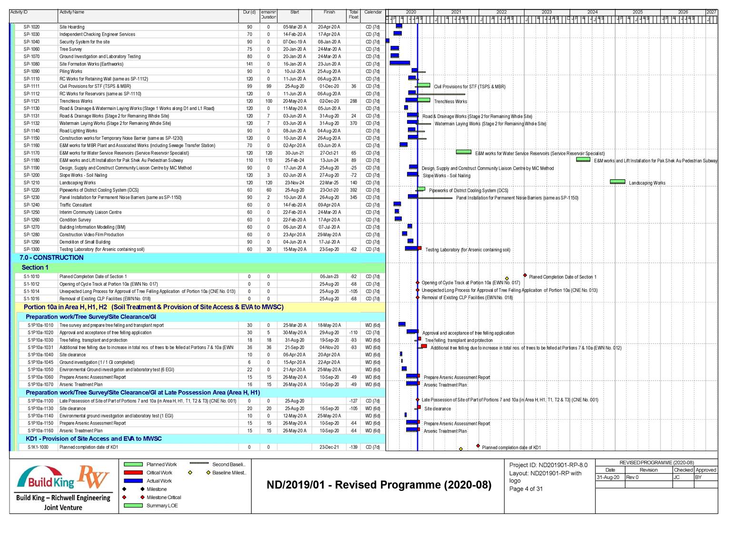Click the green Planned Work legend swatch
Viewport: 756px width, 535px height.
pos(133,464)
